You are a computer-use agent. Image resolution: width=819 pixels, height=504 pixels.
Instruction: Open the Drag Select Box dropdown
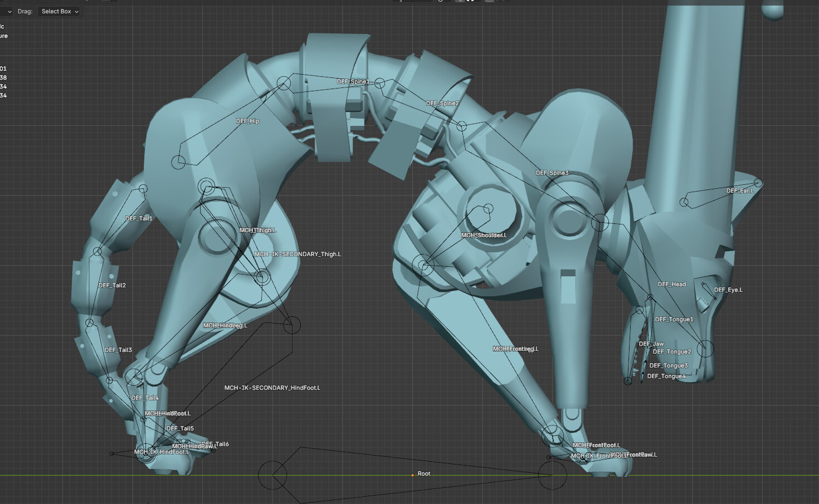59,11
